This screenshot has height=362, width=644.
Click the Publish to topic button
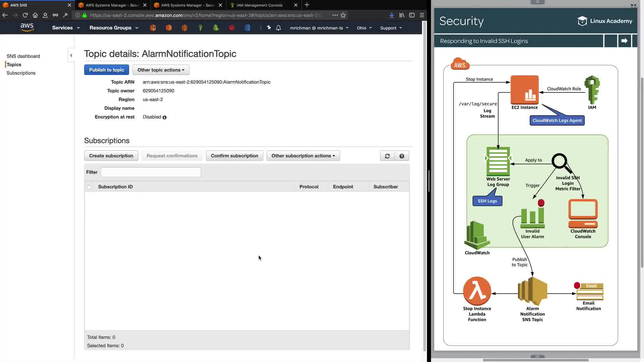click(x=106, y=70)
